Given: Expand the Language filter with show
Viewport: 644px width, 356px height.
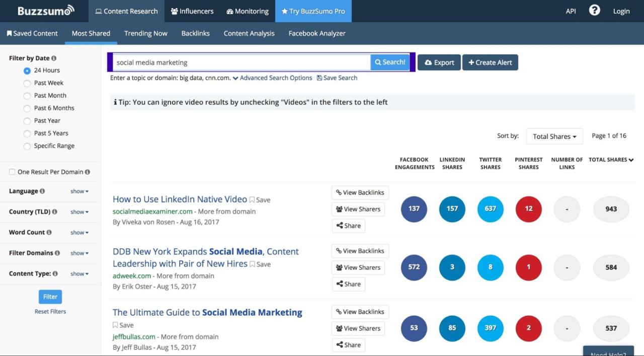Looking at the screenshot, I should [x=79, y=191].
